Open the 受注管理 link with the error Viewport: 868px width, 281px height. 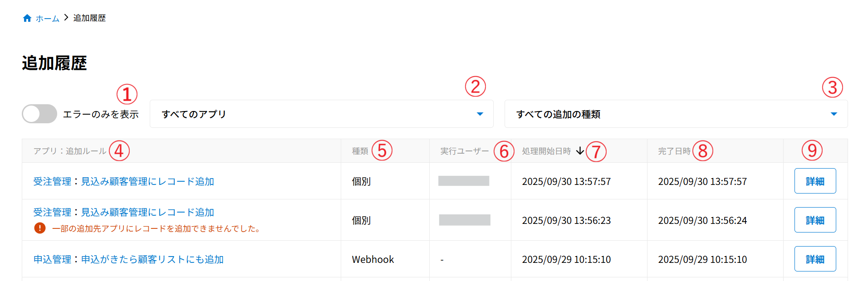123,212
